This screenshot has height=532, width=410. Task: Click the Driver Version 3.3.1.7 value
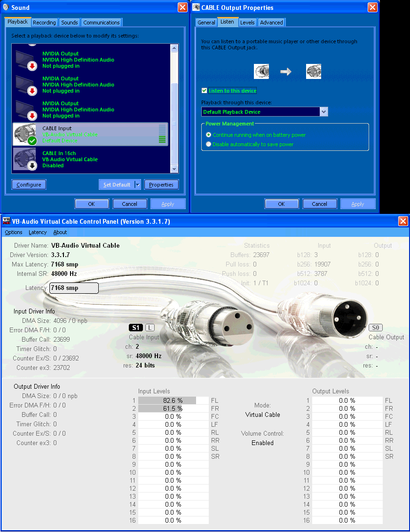coord(60,255)
